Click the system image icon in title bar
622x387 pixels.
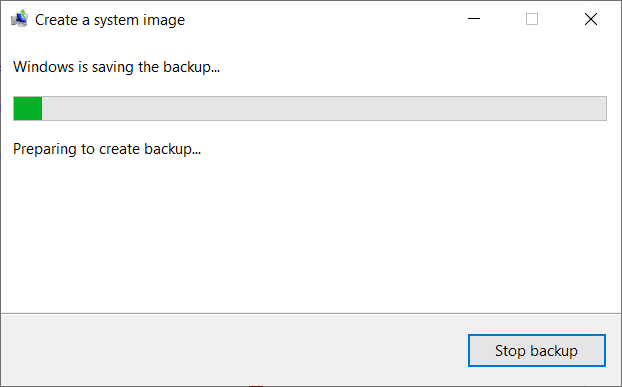click(19, 19)
